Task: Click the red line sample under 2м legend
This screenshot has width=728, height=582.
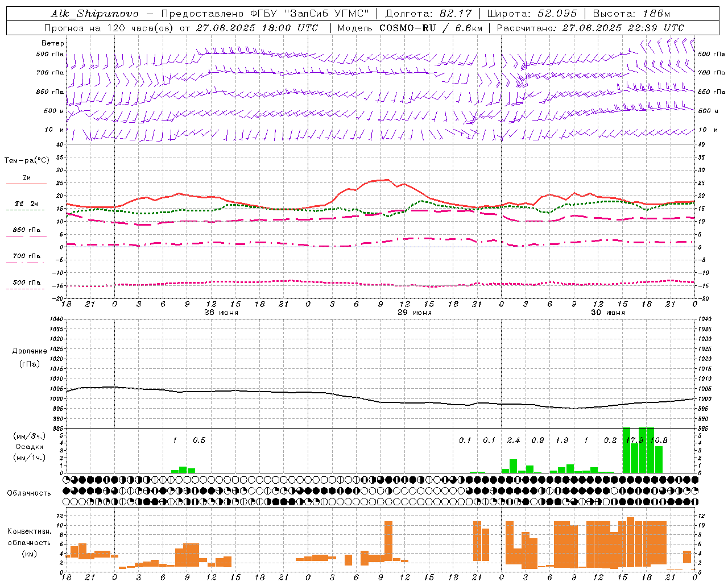Action: [x=26, y=184]
